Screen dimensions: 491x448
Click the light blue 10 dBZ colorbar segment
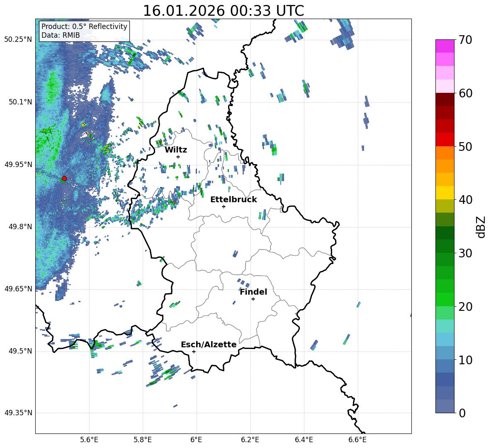(445, 353)
